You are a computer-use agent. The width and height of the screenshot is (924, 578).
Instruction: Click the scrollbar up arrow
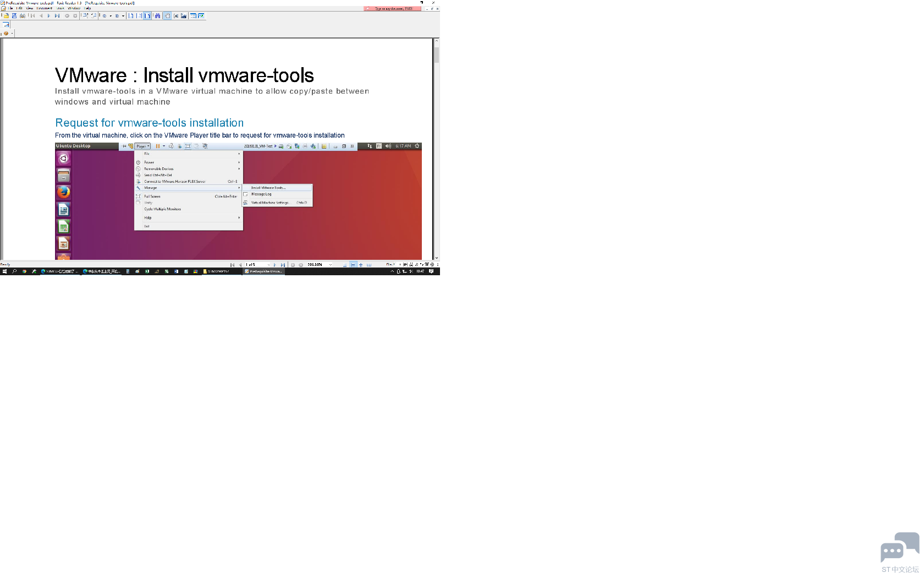pyautogui.click(x=437, y=41)
